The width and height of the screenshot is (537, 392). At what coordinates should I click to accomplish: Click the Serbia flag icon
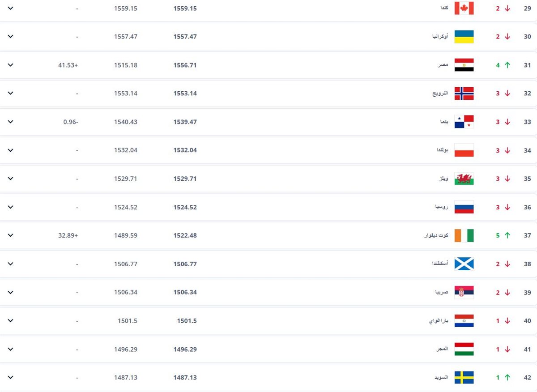464,292
